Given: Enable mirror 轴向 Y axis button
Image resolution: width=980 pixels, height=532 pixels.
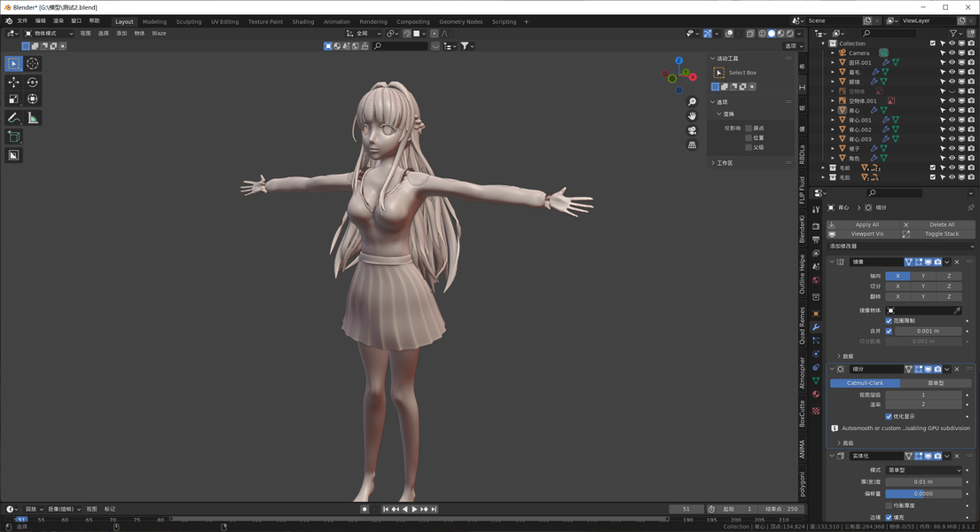Looking at the screenshot, I should 923,276.
